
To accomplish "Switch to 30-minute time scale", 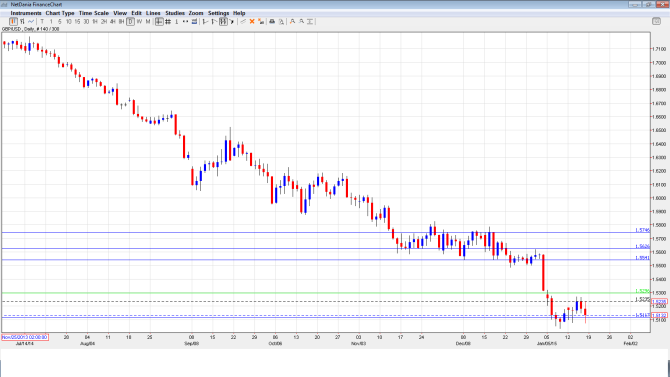I will click(x=86, y=21).
